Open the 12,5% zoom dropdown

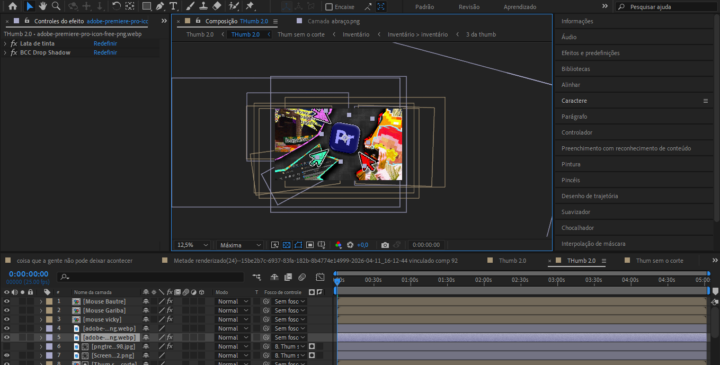pyautogui.click(x=192, y=245)
